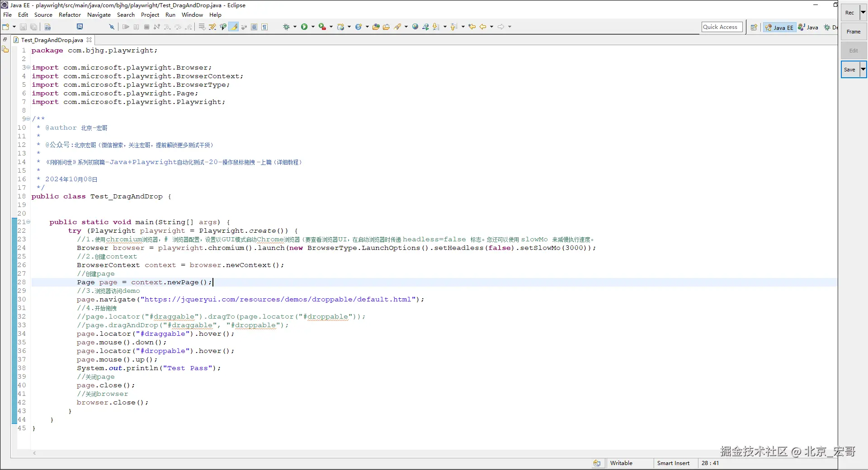The height and width of the screenshot is (470, 868).
Task: Click the Step Into icon
Action: tap(167, 27)
